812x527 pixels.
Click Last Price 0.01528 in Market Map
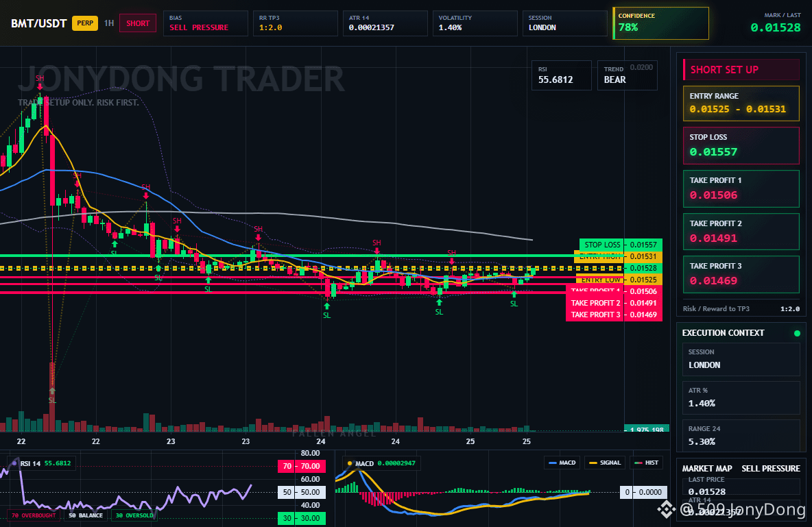point(741,486)
